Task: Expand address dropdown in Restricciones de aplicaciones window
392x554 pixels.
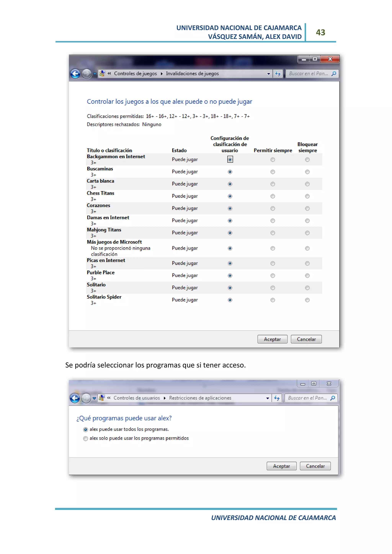Action: coord(267,398)
